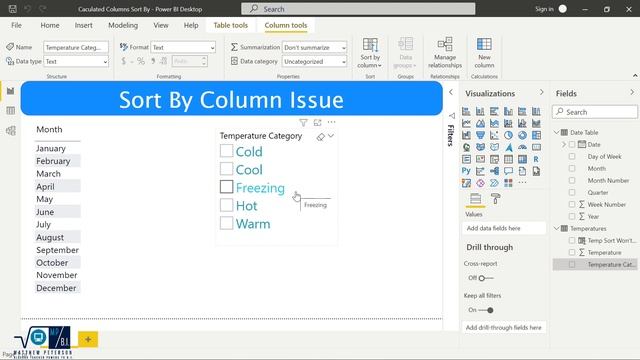Open the Format paint roller pane

pos(496,199)
